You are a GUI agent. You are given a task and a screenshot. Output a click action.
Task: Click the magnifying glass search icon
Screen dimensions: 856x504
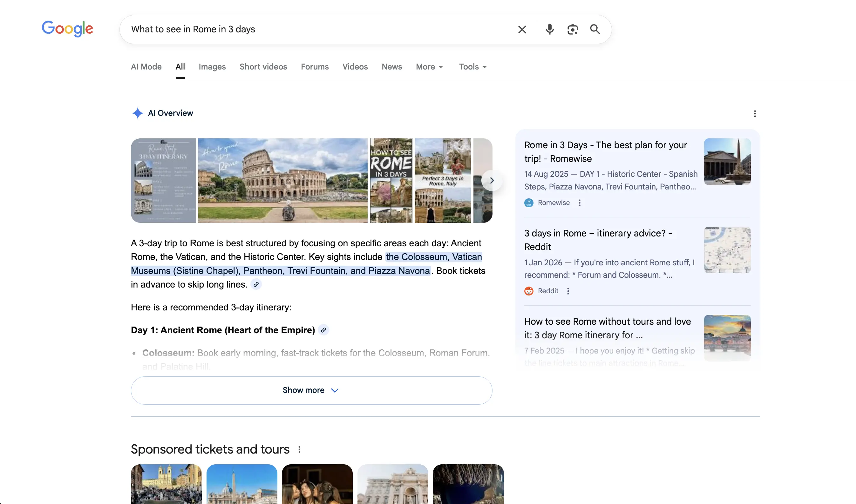[x=594, y=30]
